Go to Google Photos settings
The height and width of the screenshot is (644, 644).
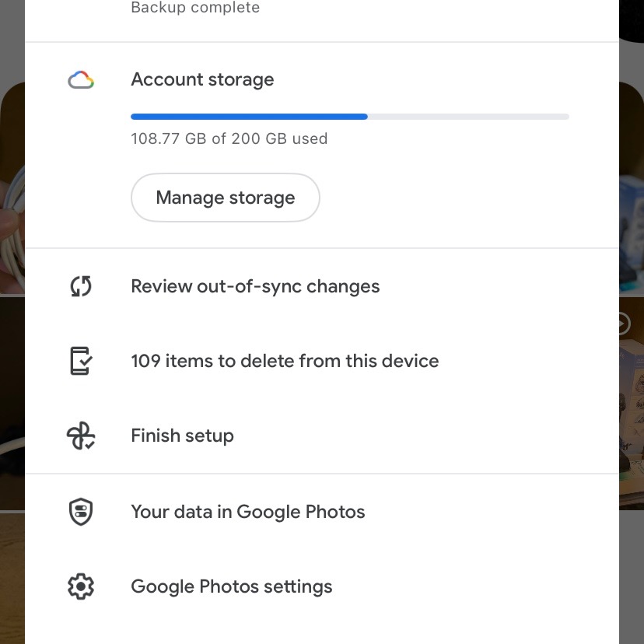(322, 586)
